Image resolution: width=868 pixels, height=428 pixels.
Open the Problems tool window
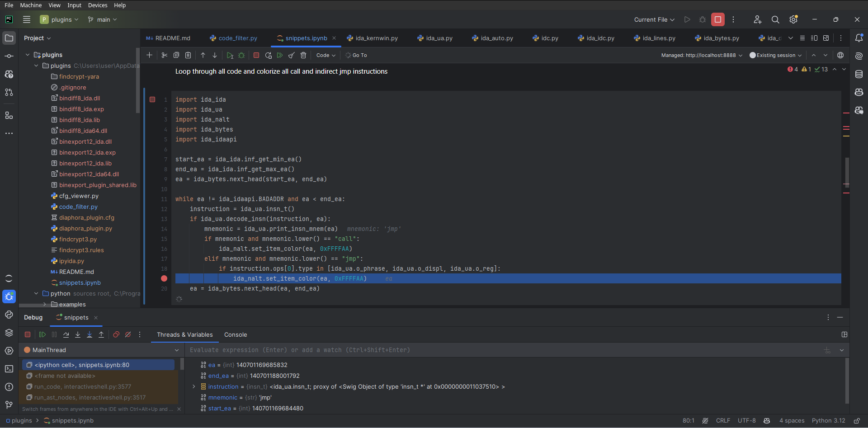[x=9, y=387]
